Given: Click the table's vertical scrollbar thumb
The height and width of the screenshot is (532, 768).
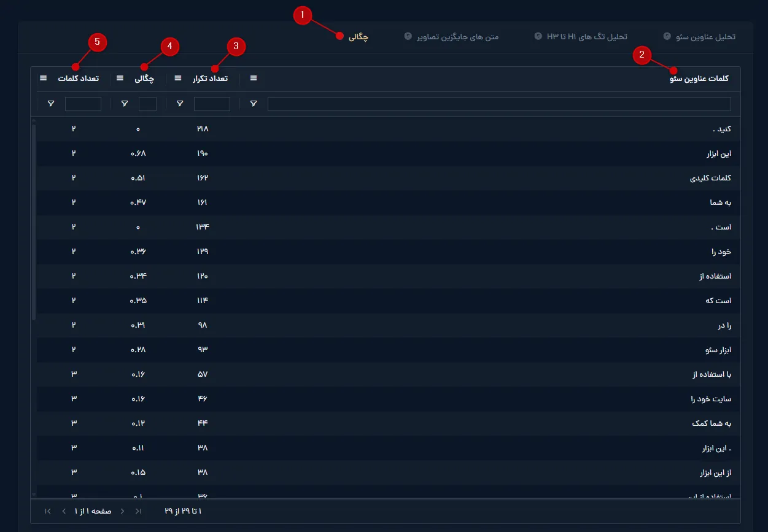Looking at the screenshot, I should [x=34, y=221].
